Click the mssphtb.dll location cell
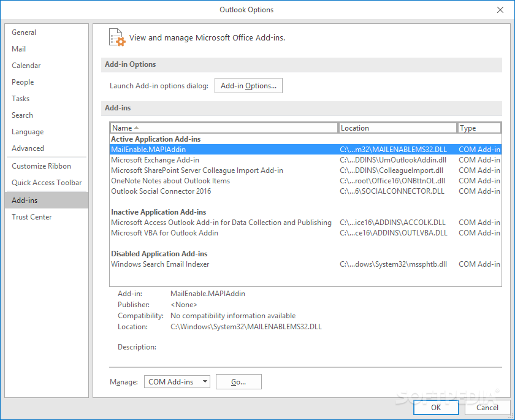Image resolution: width=515 pixels, height=420 pixels. click(394, 264)
